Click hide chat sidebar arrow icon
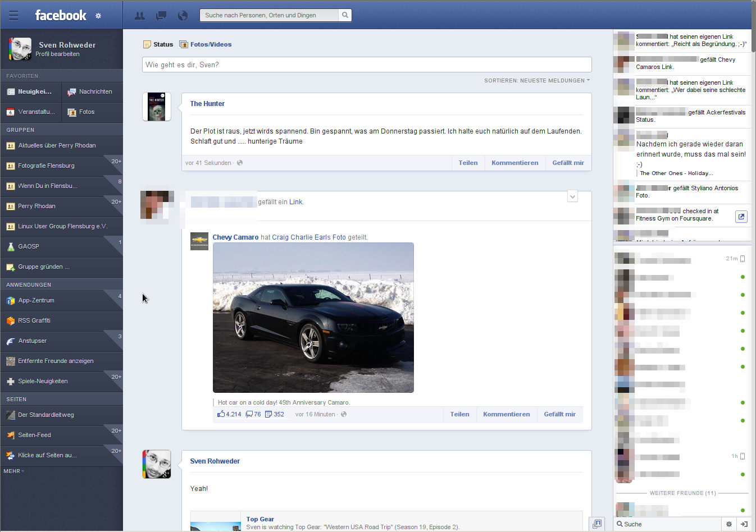 [x=744, y=524]
